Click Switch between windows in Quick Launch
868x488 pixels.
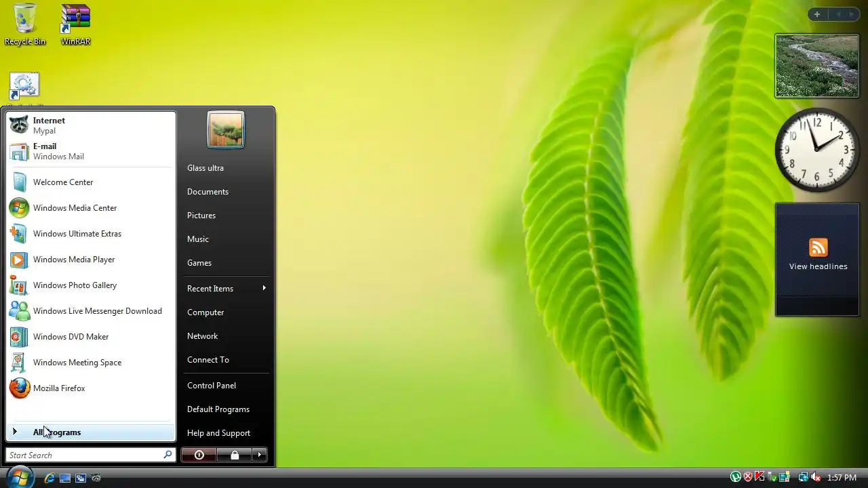[81, 478]
